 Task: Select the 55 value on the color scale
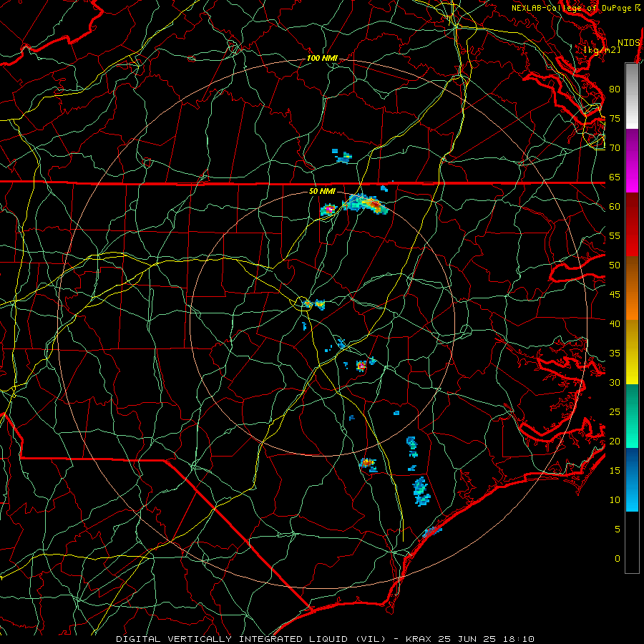tap(615, 235)
